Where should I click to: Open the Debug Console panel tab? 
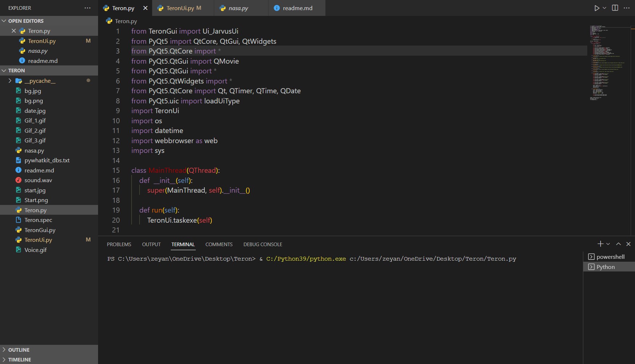(263, 244)
